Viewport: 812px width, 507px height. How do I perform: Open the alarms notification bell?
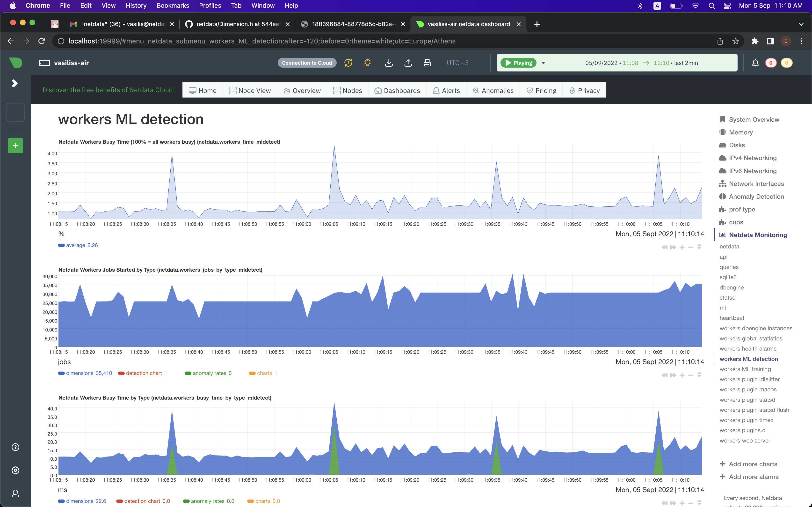coord(756,63)
